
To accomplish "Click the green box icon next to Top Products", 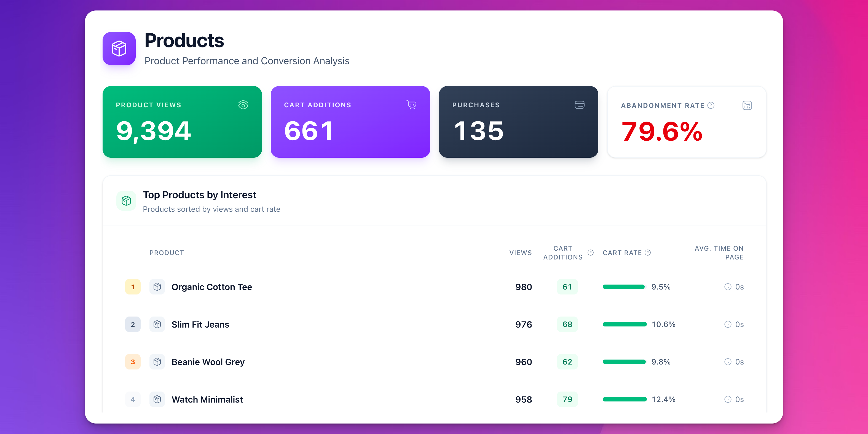I will pos(126,201).
